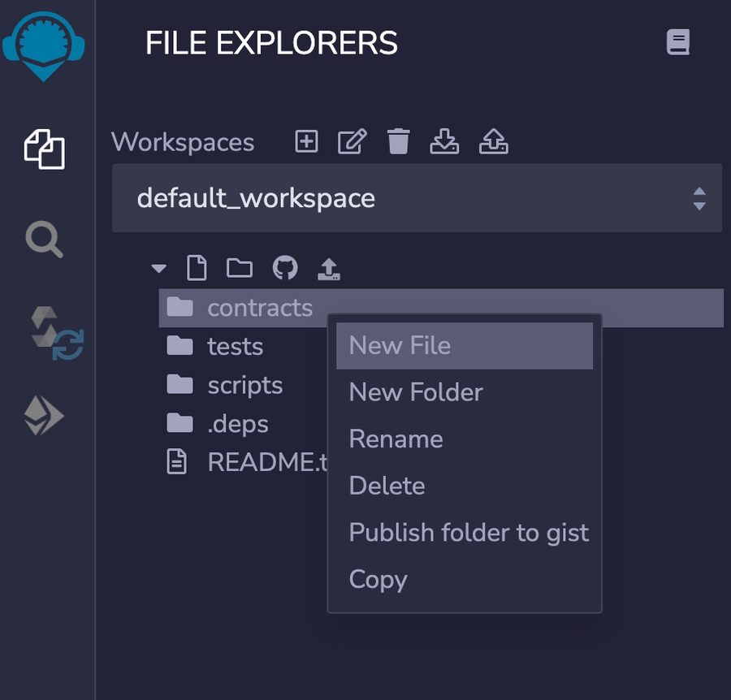The width and height of the screenshot is (731, 700).
Task: Delete the workspace with the trash icon
Action: coord(398,140)
